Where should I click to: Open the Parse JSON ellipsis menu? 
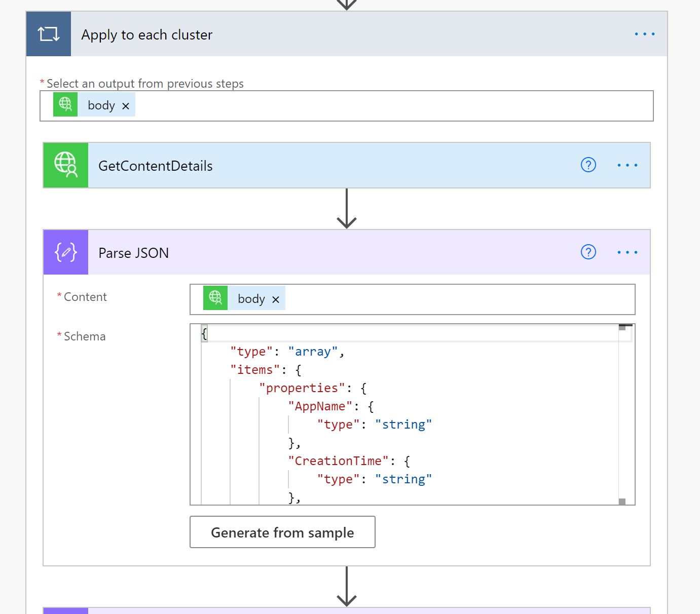628,252
